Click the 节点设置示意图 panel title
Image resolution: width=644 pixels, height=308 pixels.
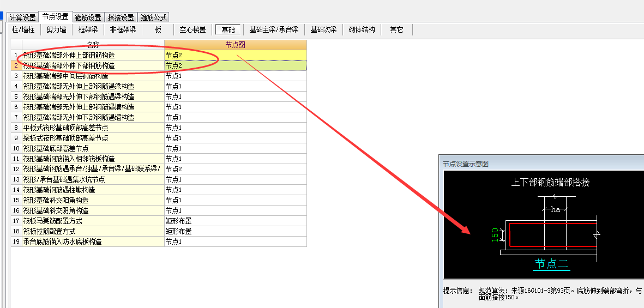(465, 164)
